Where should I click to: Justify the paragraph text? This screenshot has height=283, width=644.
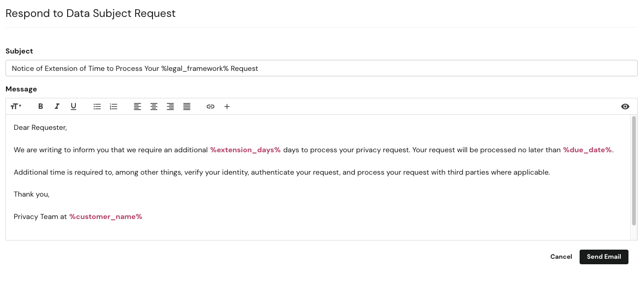coord(186,106)
